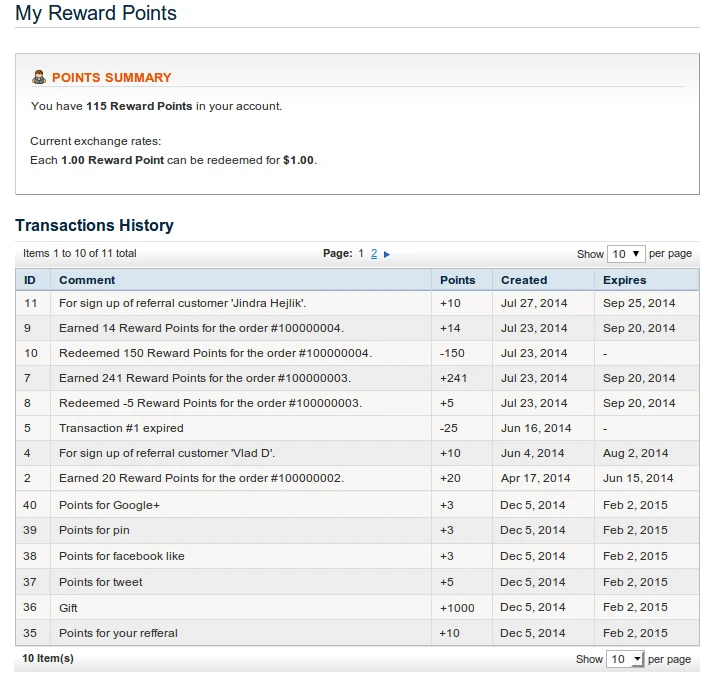The width and height of the screenshot is (725, 680).
Task: Click the Comment column header
Action: 87,280
